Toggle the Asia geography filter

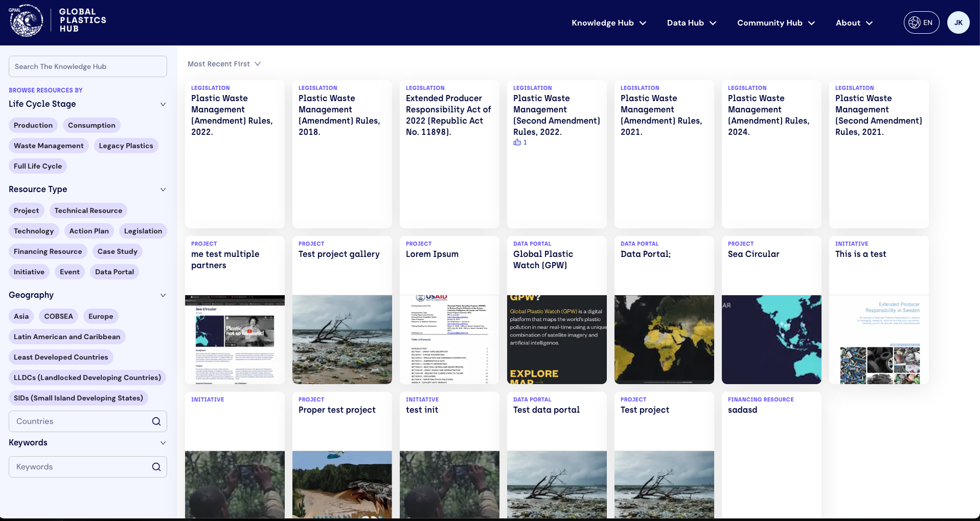pos(21,316)
